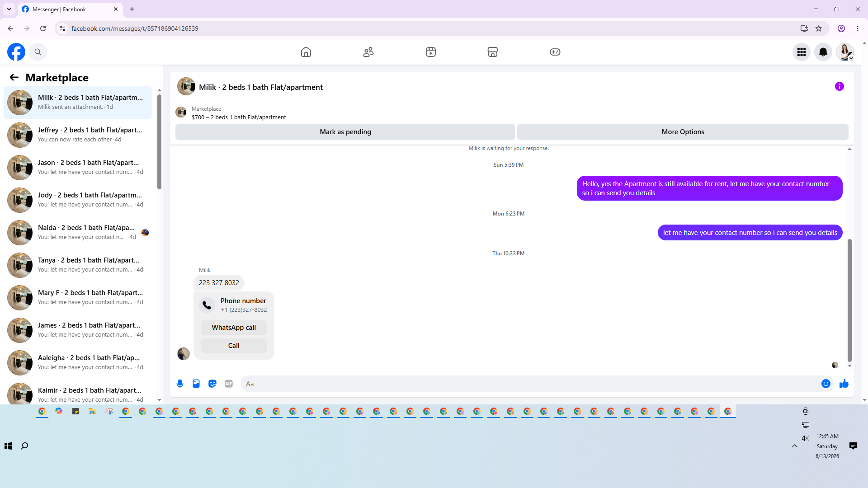Open the Chrome three-dot menu
868x488 pixels.
858,28
